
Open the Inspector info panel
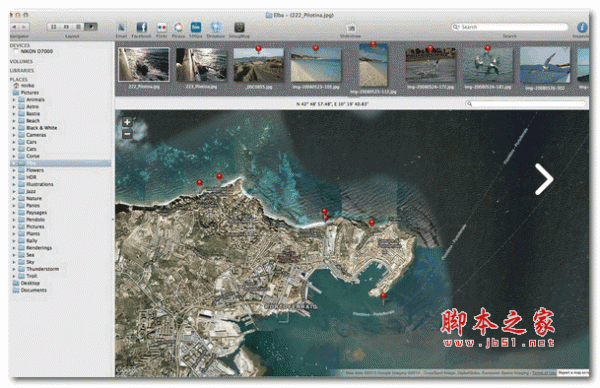click(x=582, y=28)
